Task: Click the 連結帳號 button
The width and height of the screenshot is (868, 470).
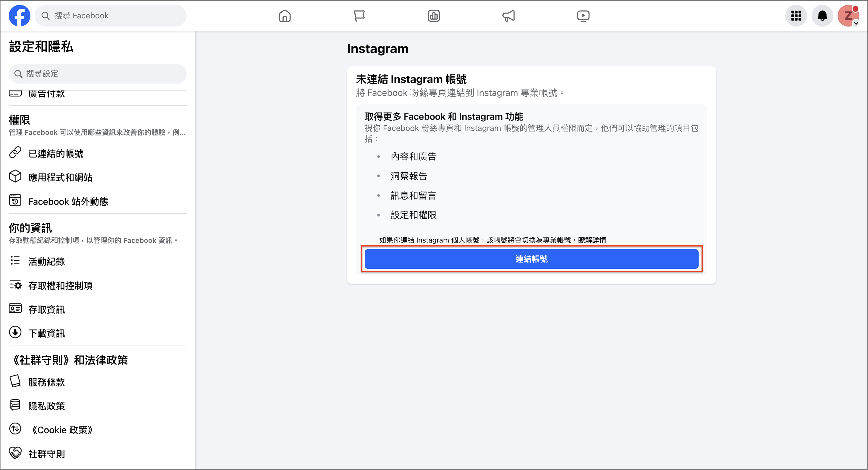Action: tap(531, 259)
